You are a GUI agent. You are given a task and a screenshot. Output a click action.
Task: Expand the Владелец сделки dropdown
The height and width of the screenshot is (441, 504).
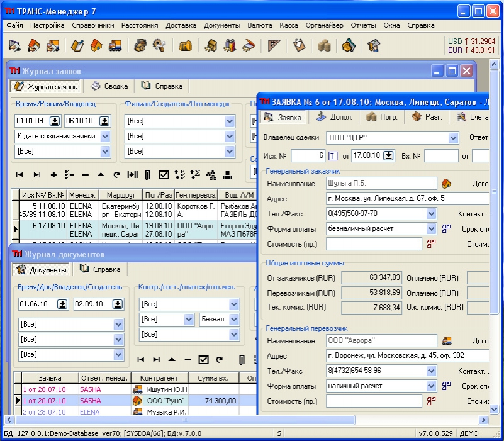point(453,138)
